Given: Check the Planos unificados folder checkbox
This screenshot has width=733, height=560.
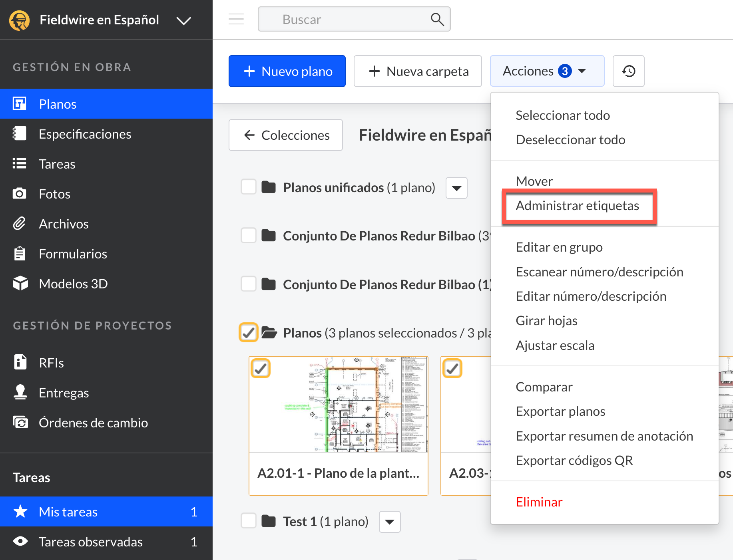Looking at the screenshot, I should click(x=249, y=187).
